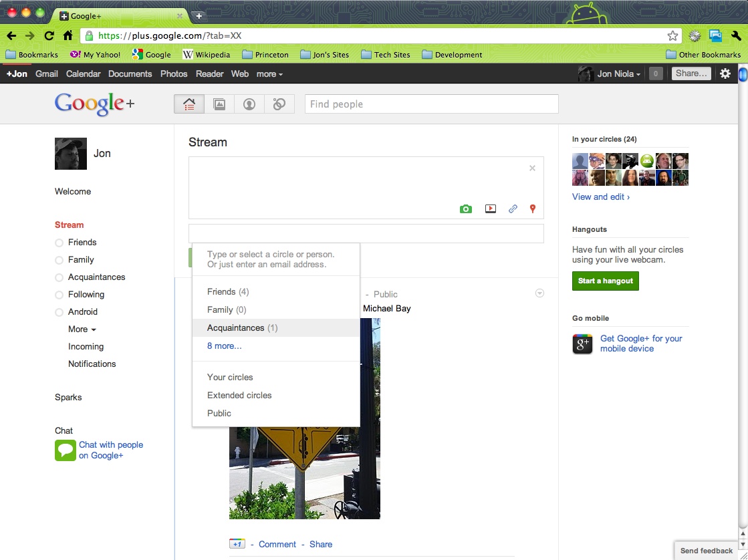Add location with the red pin icon
Screen dimensions: 748x560
(533, 209)
